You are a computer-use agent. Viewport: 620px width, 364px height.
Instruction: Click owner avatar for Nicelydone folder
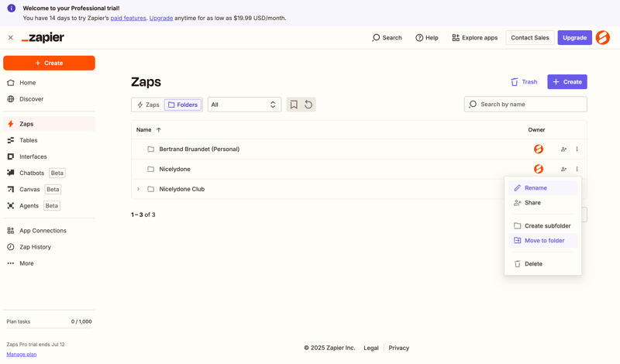point(539,169)
